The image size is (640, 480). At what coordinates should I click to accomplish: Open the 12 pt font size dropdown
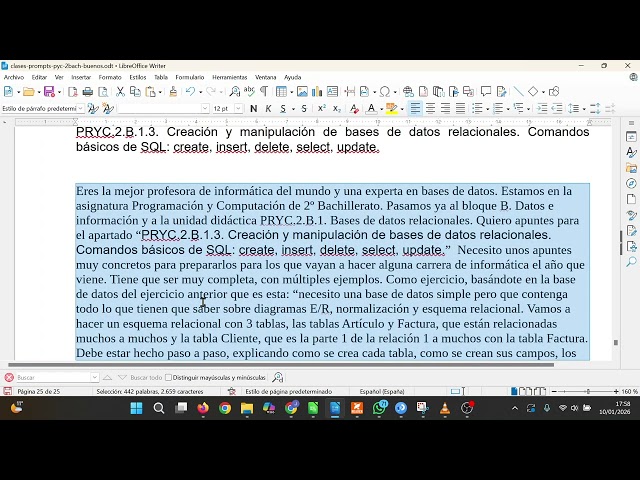[x=238, y=109]
